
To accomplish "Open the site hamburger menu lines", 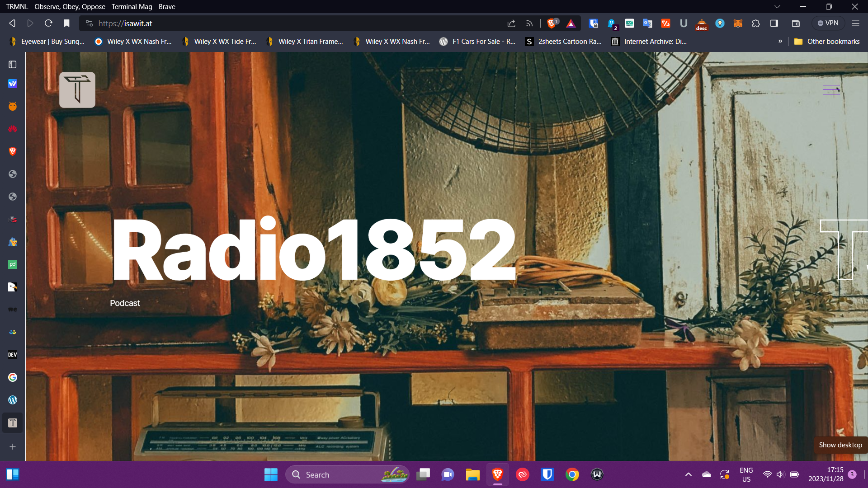I will 831,90.
